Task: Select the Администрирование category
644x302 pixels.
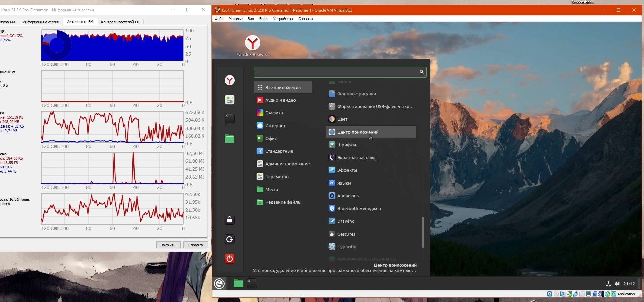Action: (x=283, y=164)
